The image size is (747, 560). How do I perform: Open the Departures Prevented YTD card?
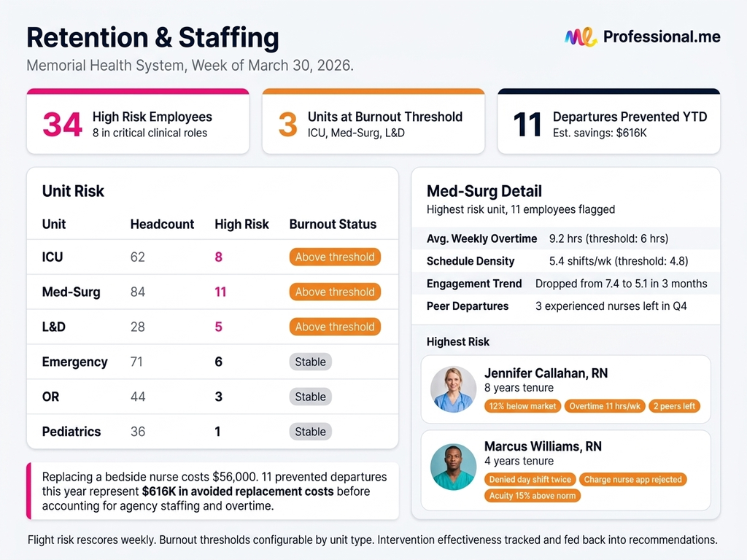(x=608, y=122)
